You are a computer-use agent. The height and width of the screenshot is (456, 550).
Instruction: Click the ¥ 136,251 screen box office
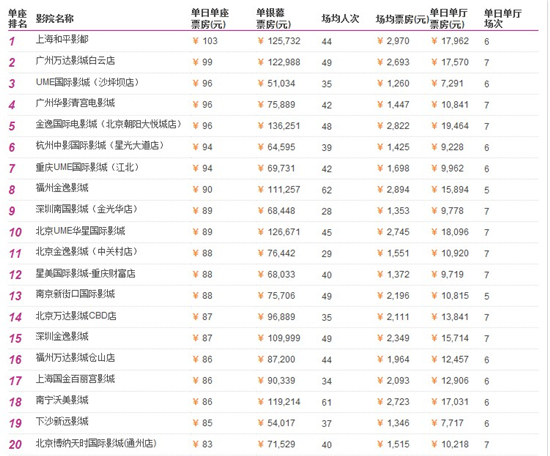[x=279, y=126]
